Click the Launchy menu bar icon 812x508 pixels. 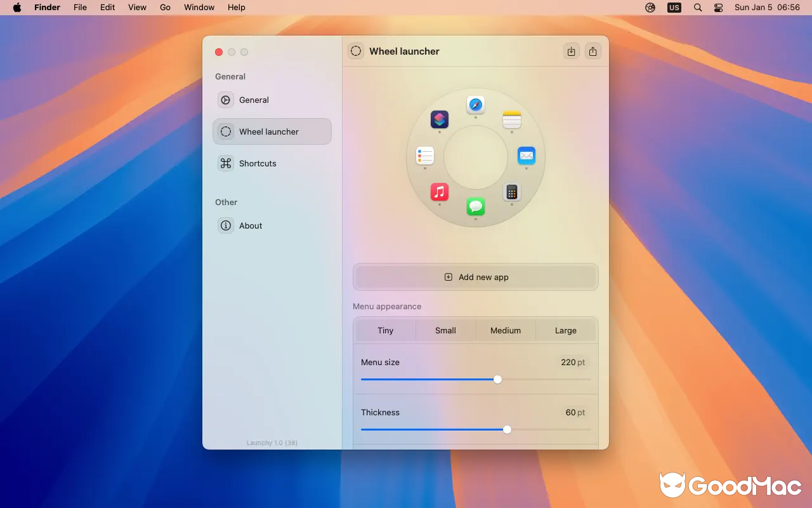(x=650, y=8)
